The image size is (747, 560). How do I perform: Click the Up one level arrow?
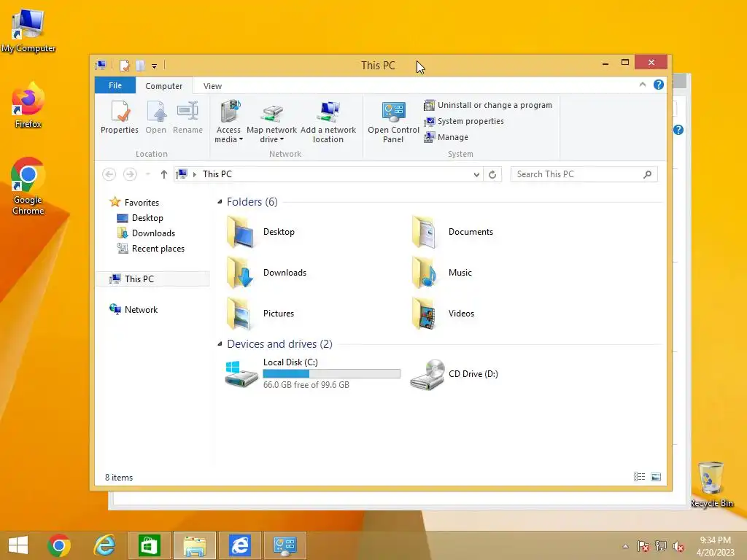(x=164, y=174)
